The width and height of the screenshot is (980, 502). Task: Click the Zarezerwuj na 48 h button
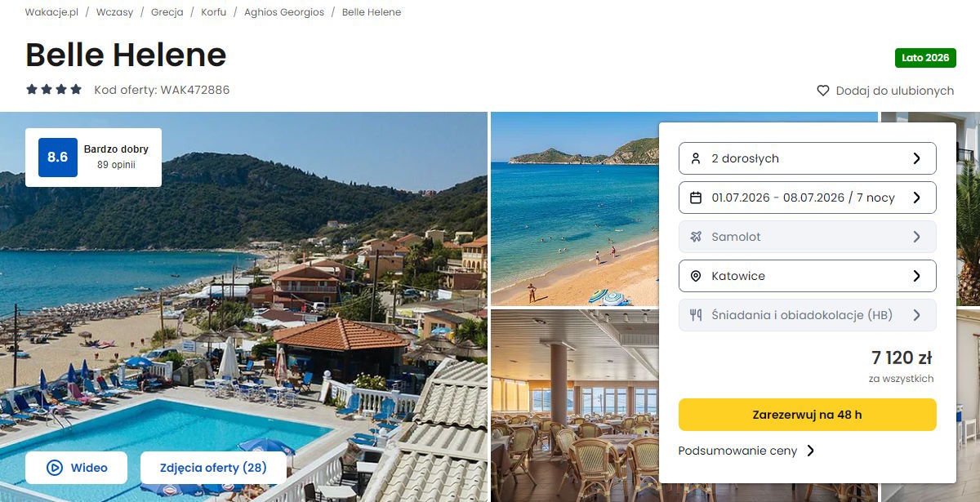pyautogui.click(x=807, y=415)
